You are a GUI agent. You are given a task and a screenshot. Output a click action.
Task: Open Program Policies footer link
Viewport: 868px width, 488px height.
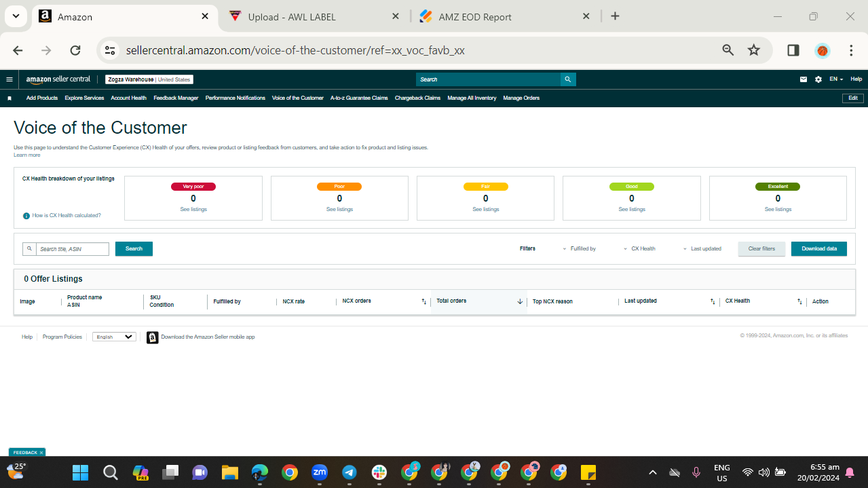tap(62, 337)
